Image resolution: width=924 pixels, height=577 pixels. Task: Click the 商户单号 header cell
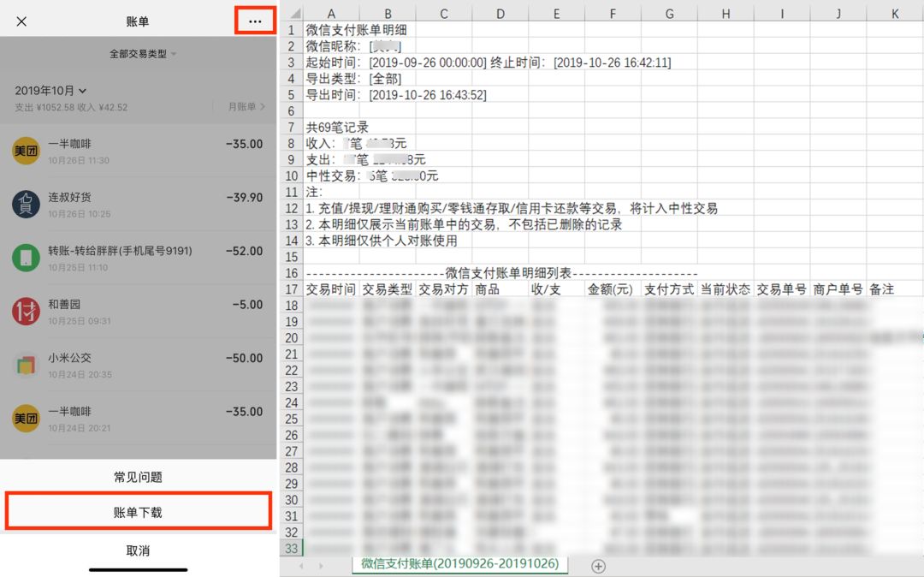[838, 289]
